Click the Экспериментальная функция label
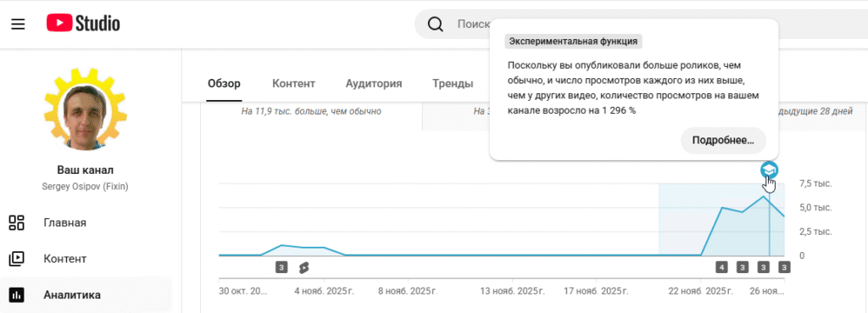The height and width of the screenshot is (313, 868). [574, 42]
